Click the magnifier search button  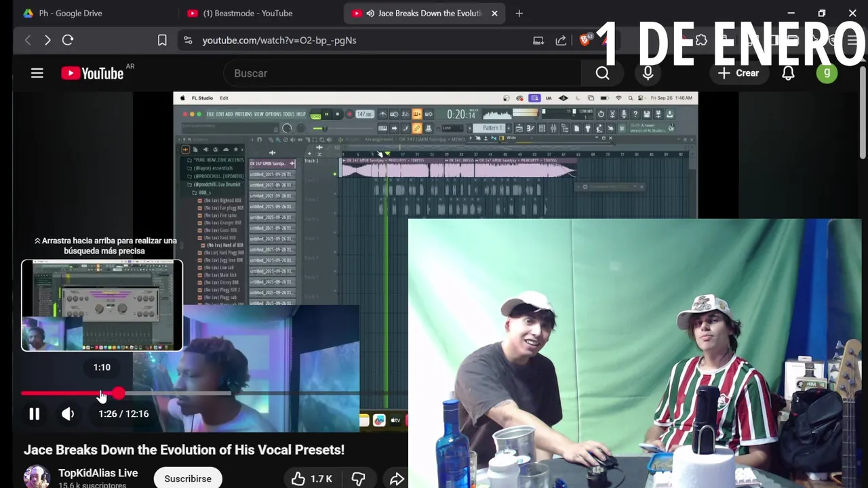coord(603,73)
